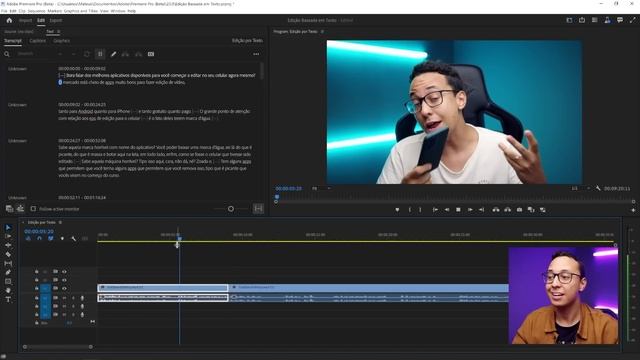Open the transcript more options (...) menu
The height and width of the screenshot is (360, 640).
click(x=256, y=54)
